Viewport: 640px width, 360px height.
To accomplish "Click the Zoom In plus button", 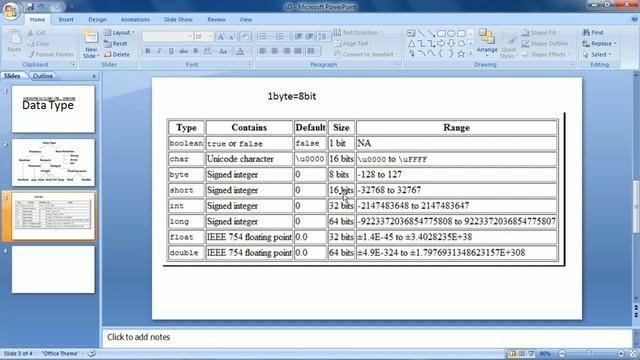I will 620,353.
